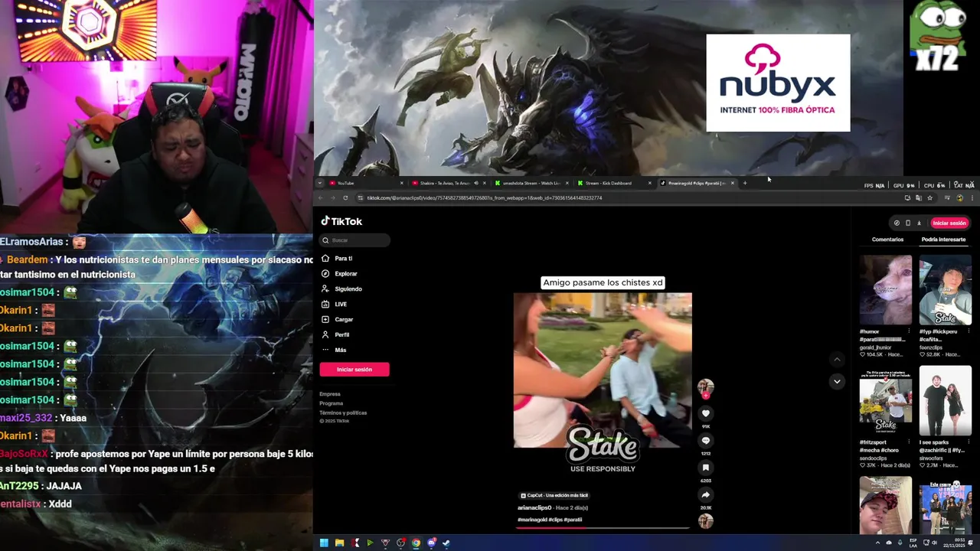Open options for the #fritzsport recommended video
Image resolution: width=980 pixels, height=551 pixels.
[909, 442]
